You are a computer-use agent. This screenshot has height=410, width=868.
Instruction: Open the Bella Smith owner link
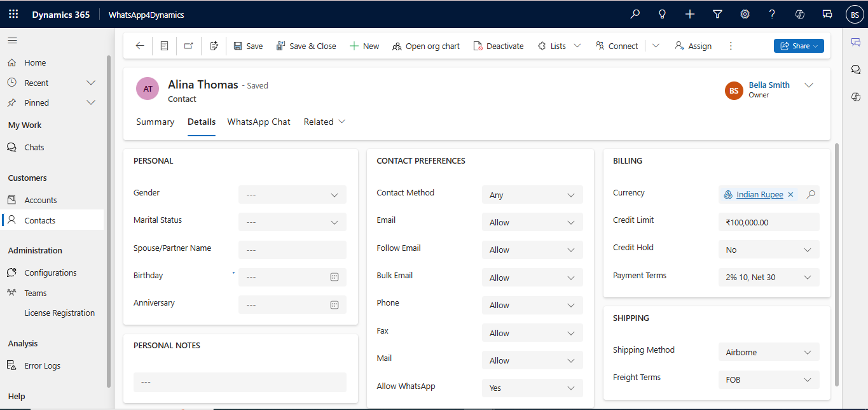click(x=769, y=85)
